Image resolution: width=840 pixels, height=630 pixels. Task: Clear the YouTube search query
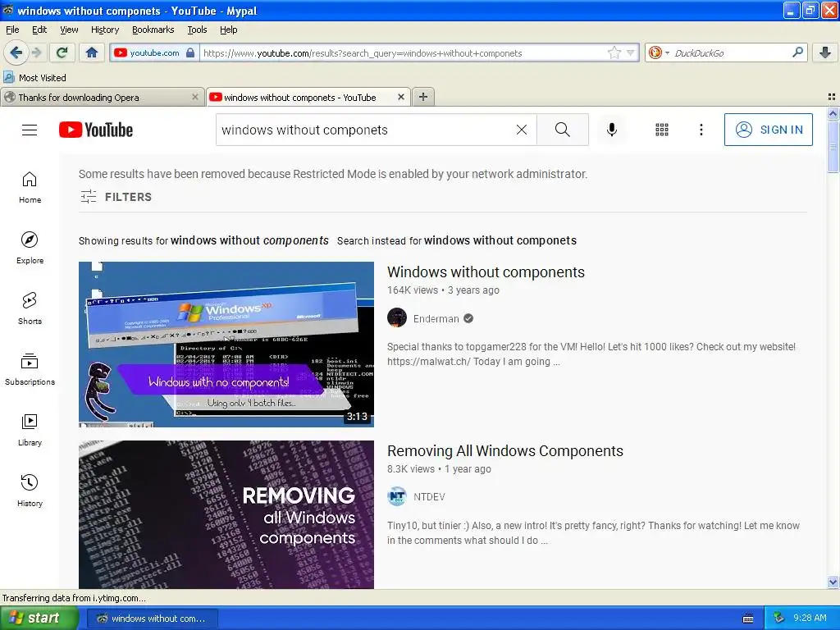tap(521, 130)
